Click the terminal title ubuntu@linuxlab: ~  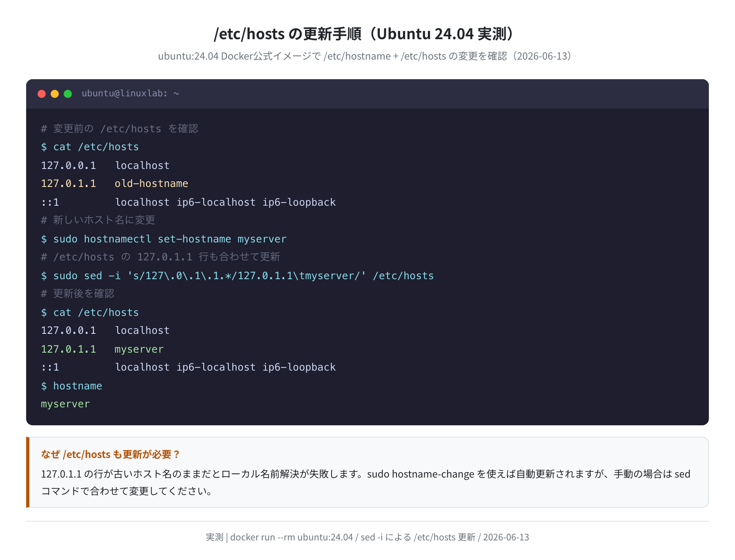pos(130,93)
